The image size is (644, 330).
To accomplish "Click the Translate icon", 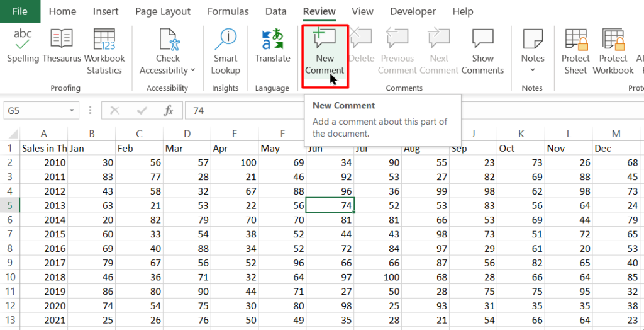I will [x=272, y=40].
